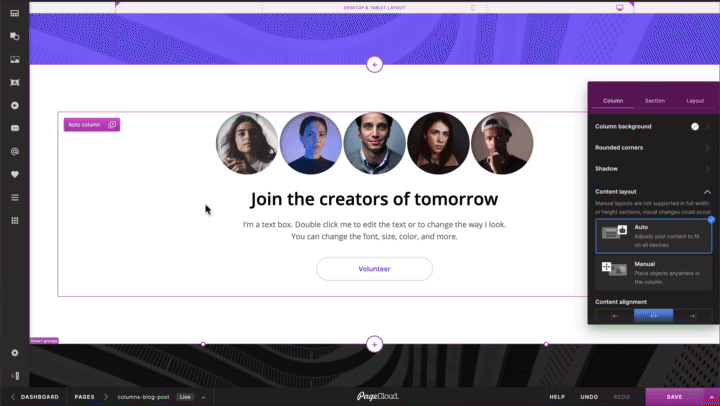Screen dimensions: 720x406
Task: Open the settings gear in sidebar
Action: pyautogui.click(x=15, y=353)
